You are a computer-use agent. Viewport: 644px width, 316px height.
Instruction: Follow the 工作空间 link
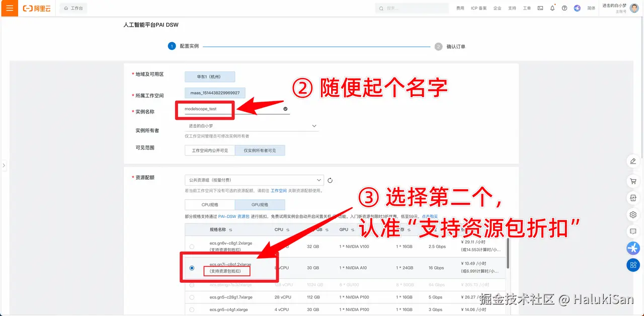pos(278,191)
